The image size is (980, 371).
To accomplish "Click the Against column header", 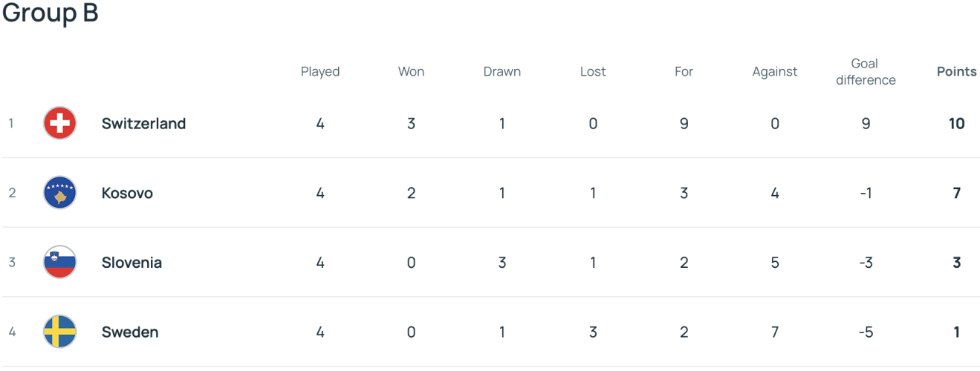I will (775, 71).
